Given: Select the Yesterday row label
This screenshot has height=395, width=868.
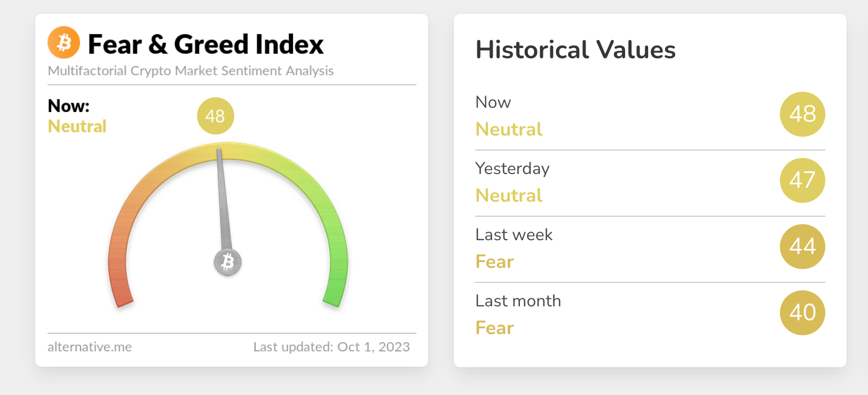Looking at the screenshot, I should coord(512,169).
